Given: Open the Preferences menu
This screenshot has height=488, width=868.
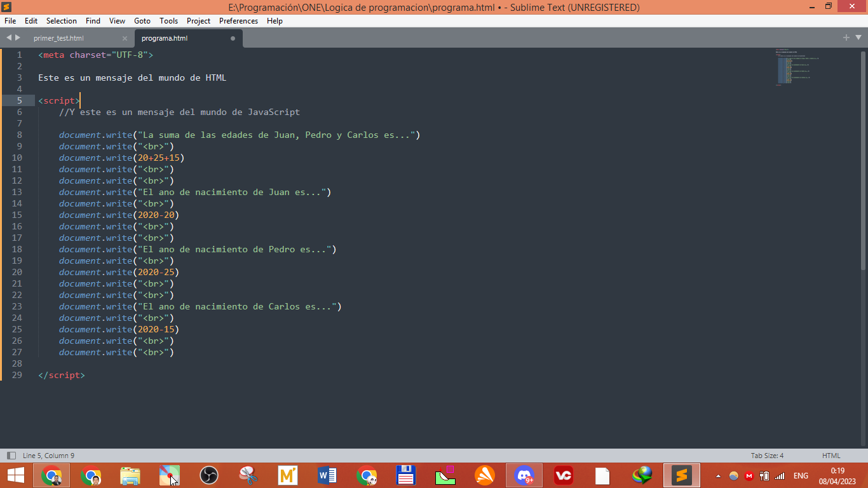Looking at the screenshot, I should pos(238,21).
